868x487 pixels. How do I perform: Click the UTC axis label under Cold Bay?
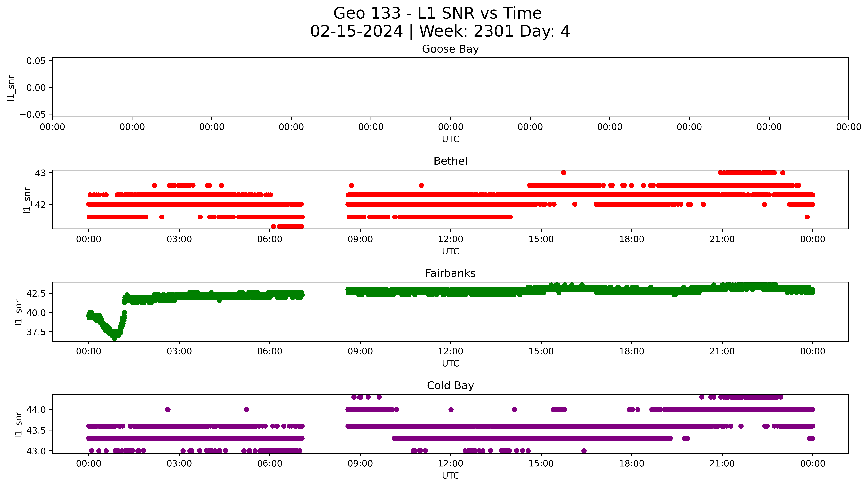tap(451, 476)
